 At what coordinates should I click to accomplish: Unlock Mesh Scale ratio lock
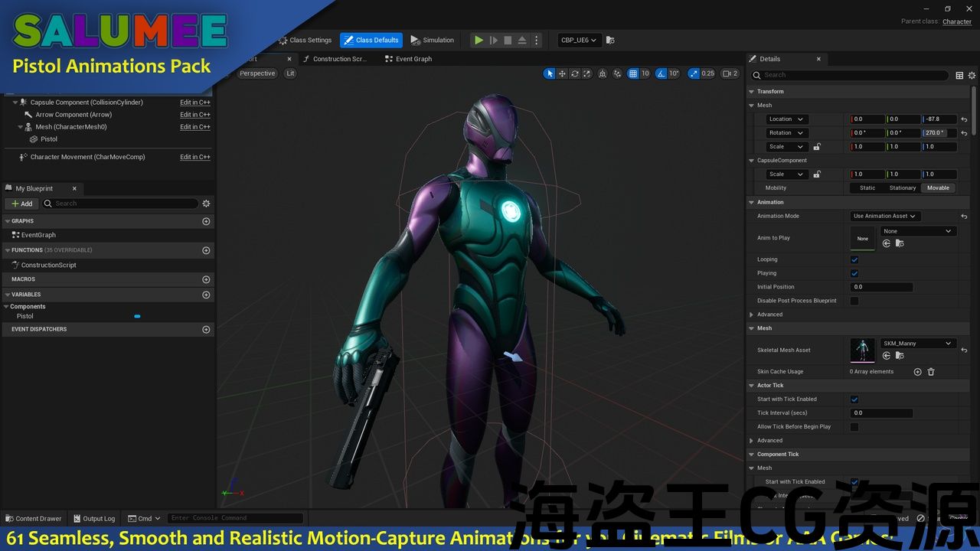pyautogui.click(x=817, y=147)
